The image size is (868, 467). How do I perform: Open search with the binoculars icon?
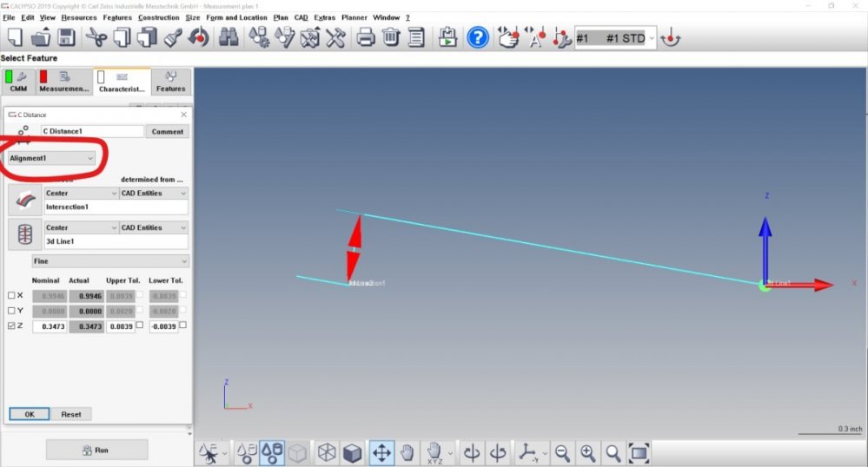click(x=229, y=37)
